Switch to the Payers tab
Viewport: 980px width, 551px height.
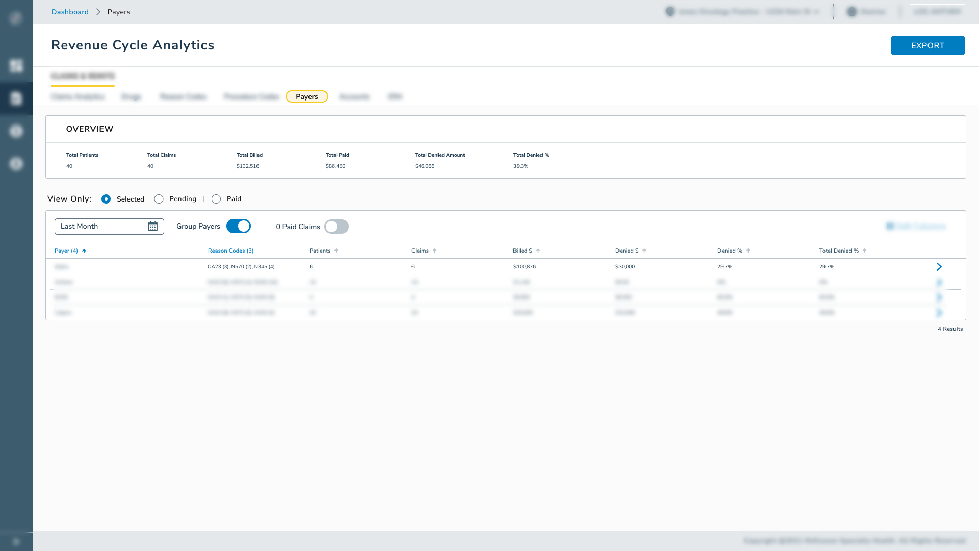(307, 96)
